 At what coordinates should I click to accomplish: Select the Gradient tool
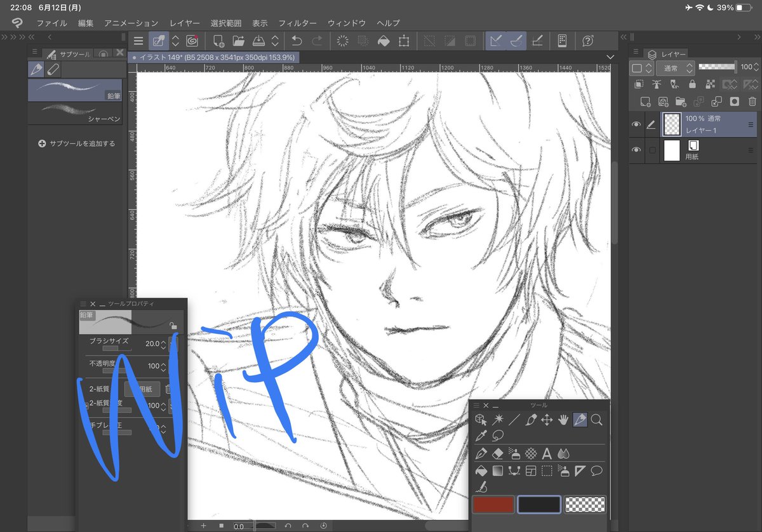(x=498, y=470)
